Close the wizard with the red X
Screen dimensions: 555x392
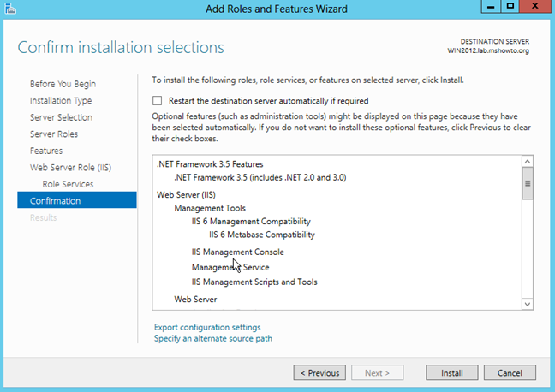(535, 6)
